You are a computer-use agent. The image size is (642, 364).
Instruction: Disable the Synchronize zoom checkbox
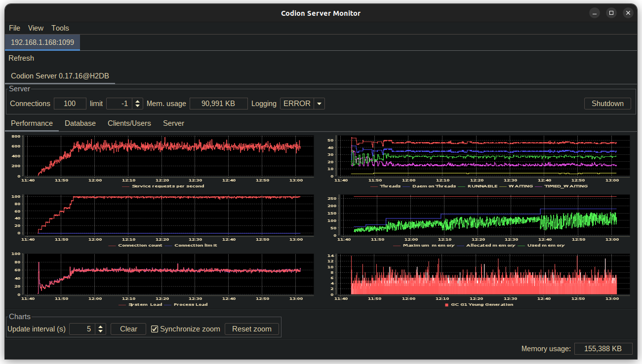(x=155, y=329)
